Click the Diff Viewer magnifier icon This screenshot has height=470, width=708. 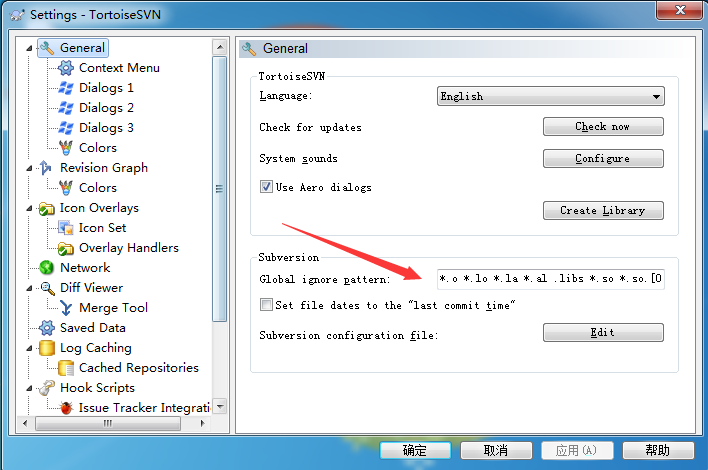coord(47,288)
